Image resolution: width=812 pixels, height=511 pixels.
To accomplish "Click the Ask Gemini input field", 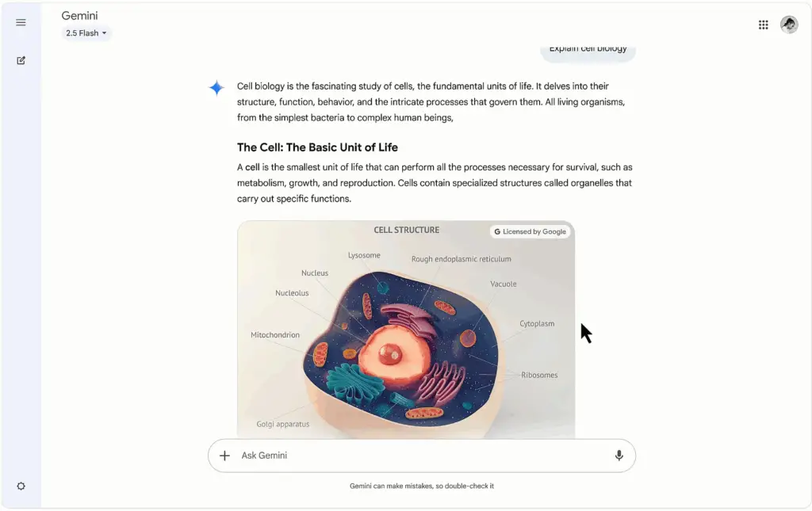I will point(422,456).
